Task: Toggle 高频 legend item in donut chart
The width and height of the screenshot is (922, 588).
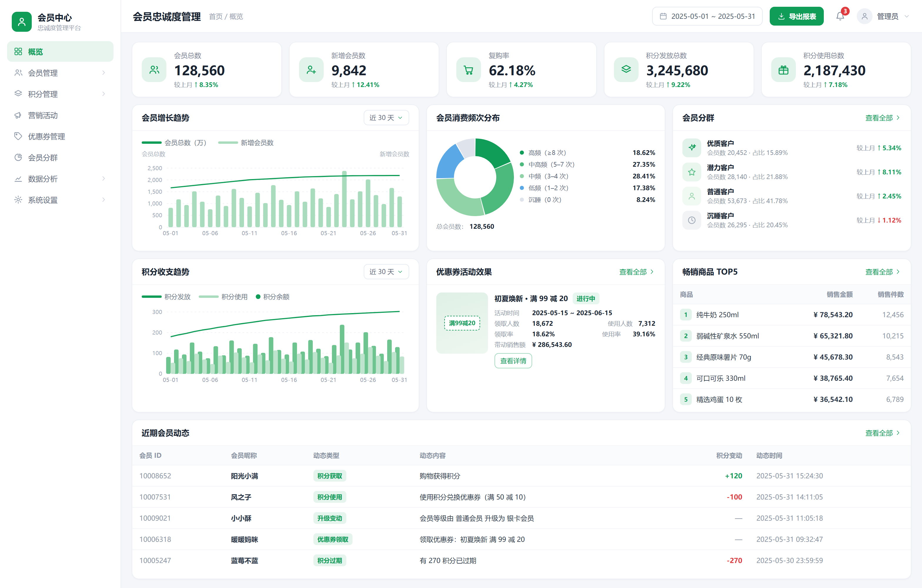Action: (x=542, y=153)
